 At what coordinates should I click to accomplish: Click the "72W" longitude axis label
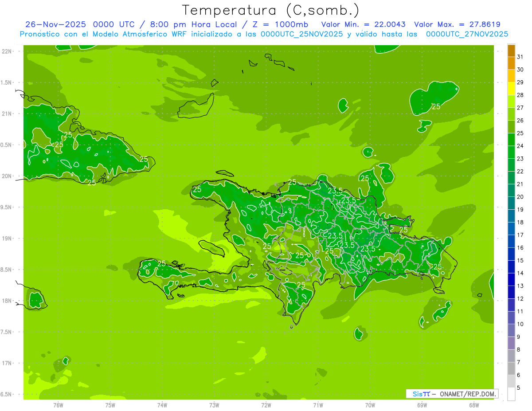(x=266, y=405)
